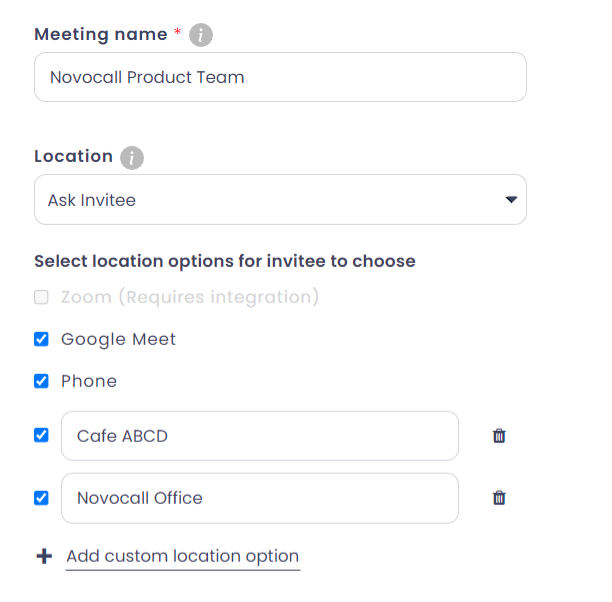Click the Zoom (Requires integration) label

click(190, 297)
